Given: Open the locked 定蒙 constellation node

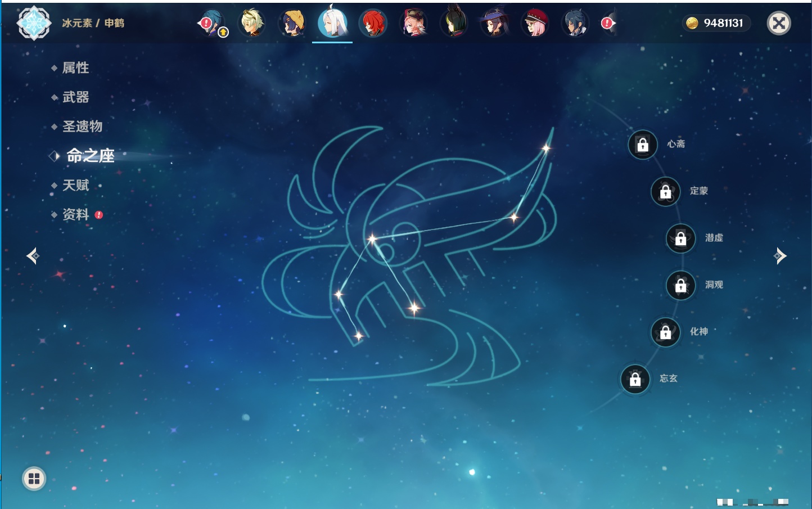Looking at the screenshot, I should [x=666, y=192].
